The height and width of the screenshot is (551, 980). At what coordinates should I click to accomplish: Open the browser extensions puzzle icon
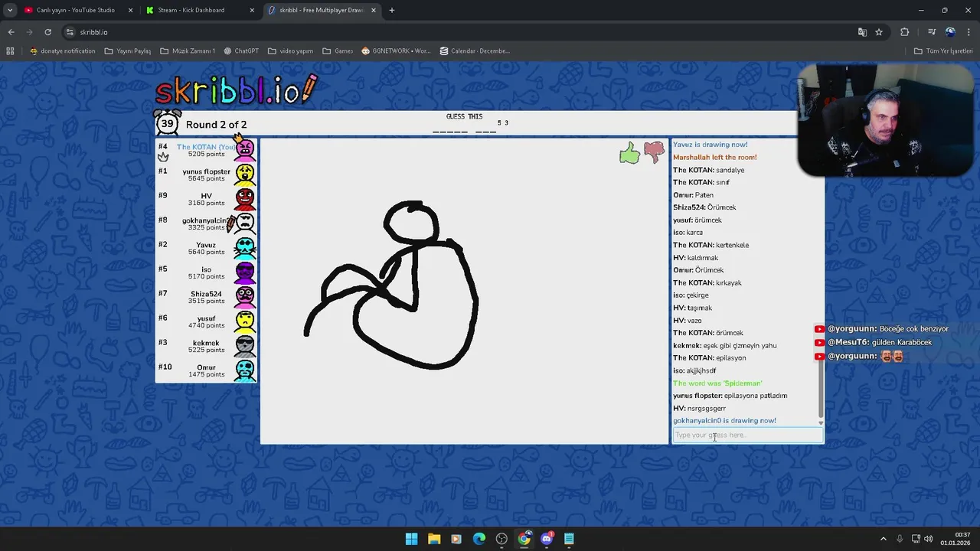pyautogui.click(x=905, y=32)
